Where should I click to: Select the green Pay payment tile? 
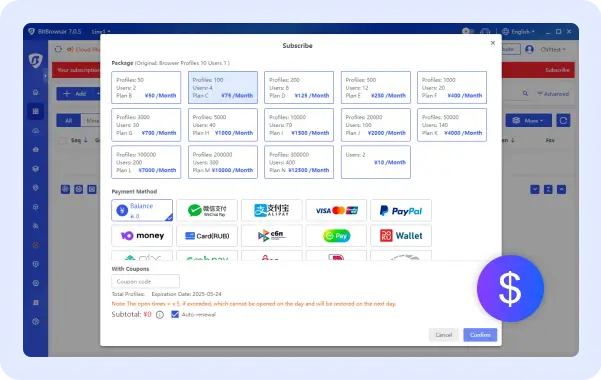tap(336, 235)
